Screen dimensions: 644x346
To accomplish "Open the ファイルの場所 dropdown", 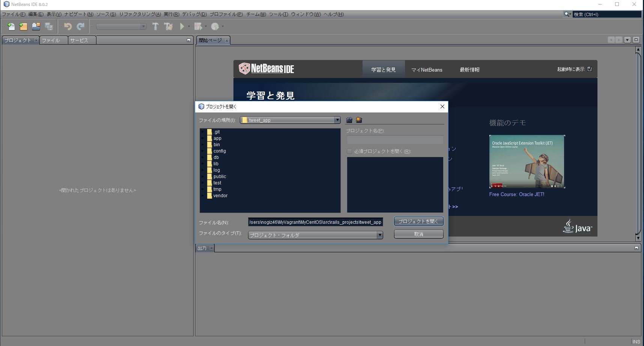I will (x=337, y=120).
